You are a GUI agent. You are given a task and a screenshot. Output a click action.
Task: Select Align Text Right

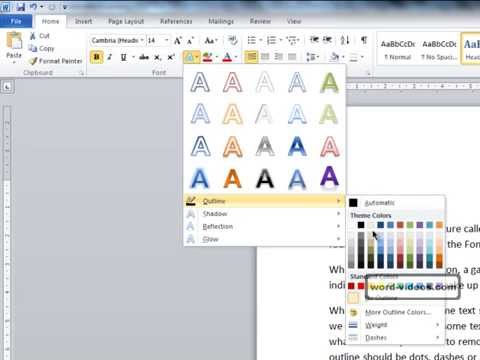click(x=279, y=57)
